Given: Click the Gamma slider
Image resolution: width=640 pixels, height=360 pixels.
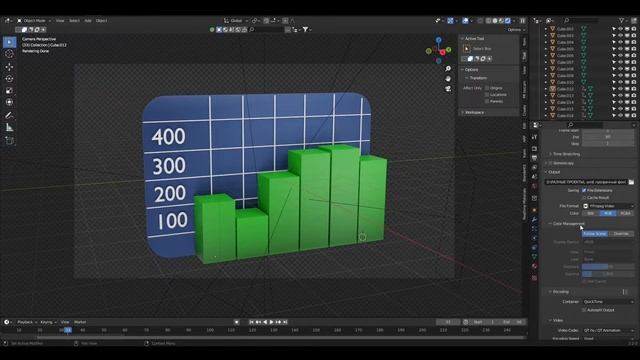Looking at the screenshot, I should 608,274.
